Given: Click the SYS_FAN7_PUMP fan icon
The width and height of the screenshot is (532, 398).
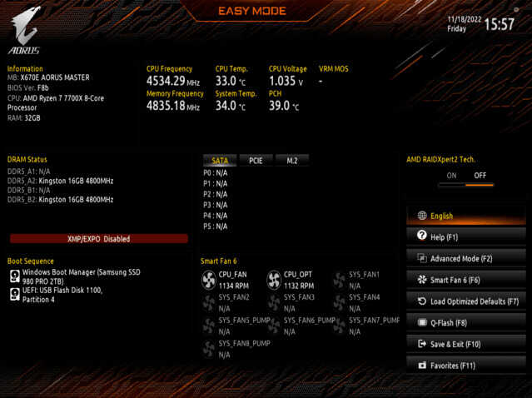Looking at the screenshot, I should click(x=340, y=326).
